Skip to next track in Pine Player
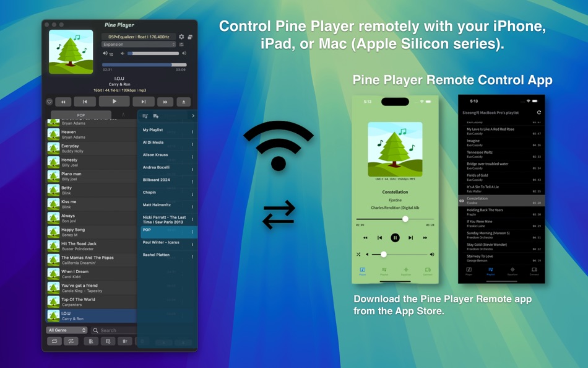The height and width of the screenshot is (368, 588). click(x=143, y=102)
